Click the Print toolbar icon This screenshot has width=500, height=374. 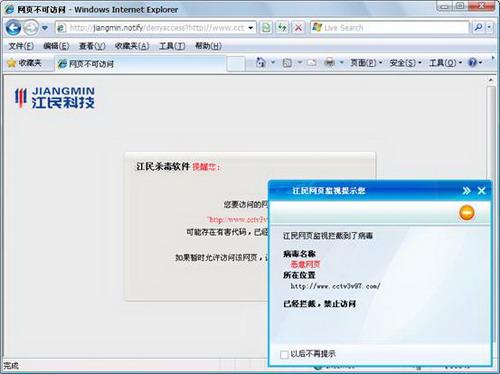(x=329, y=63)
